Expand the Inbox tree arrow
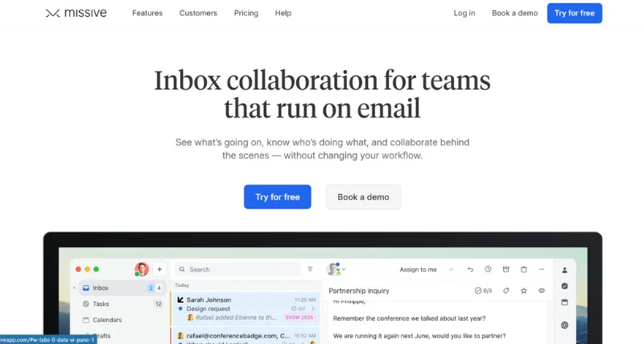The width and height of the screenshot is (644, 344). (x=75, y=288)
